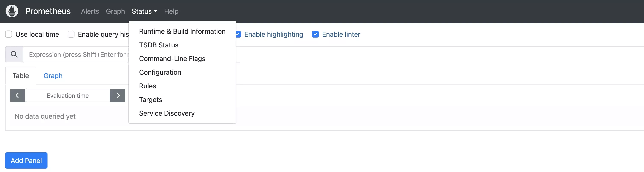This screenshot has height=172, width=644.
Task: Enable the query history checkbox
Action: coord(71,34)
